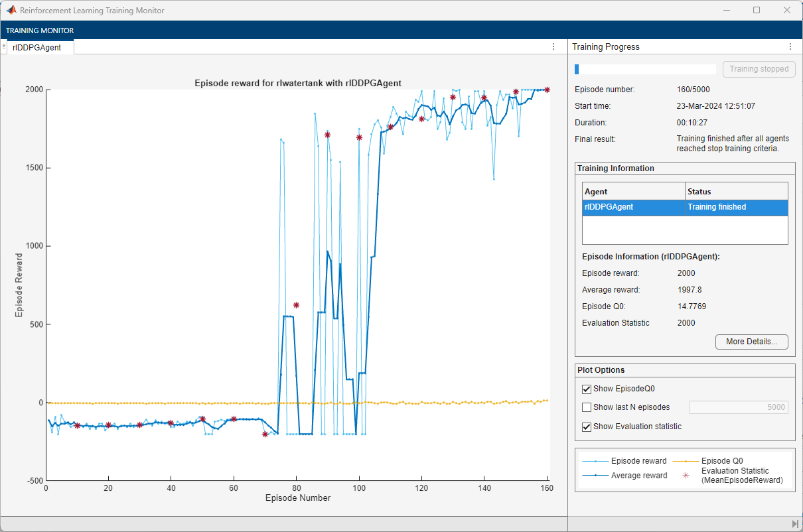Enable the Show last N episodes checkbox
The height and width of the screenshot is (532, 803).
pyautogui.click(x=587, y=407)
